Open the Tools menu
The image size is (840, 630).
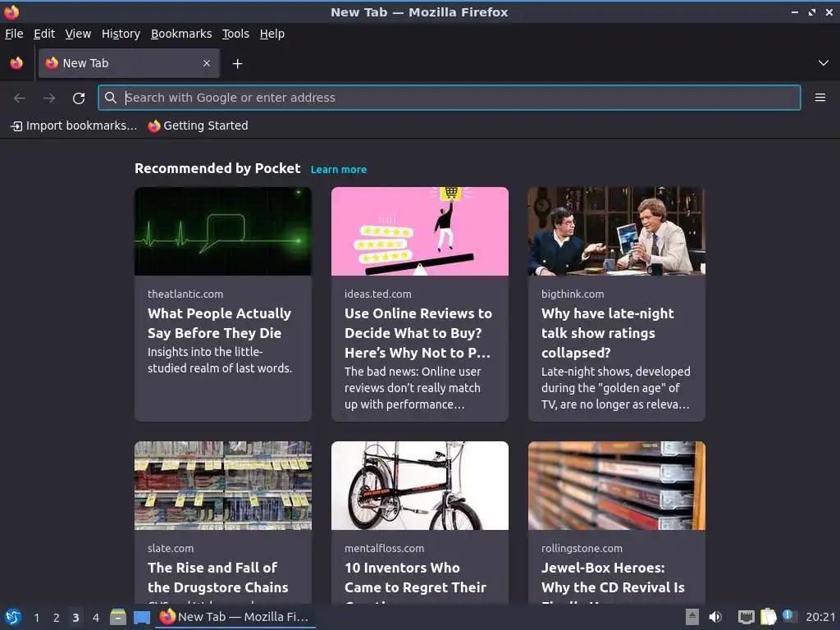(x=235, y=34)
